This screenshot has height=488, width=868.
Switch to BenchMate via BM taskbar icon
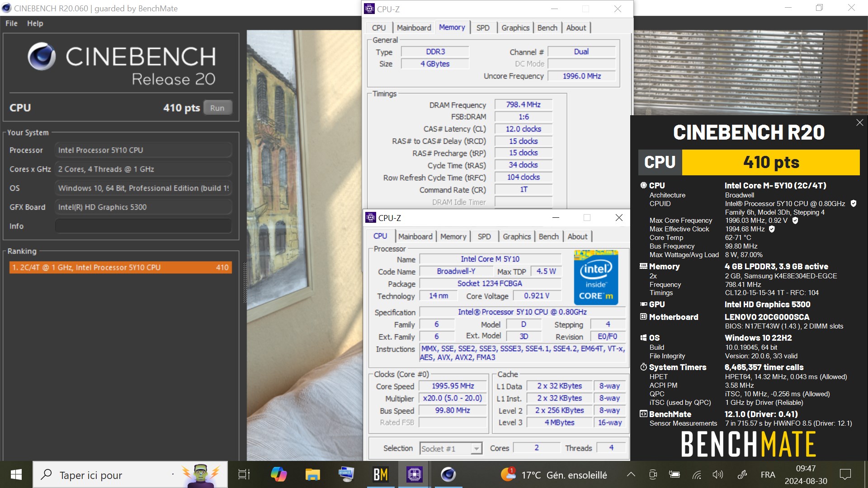380,474
